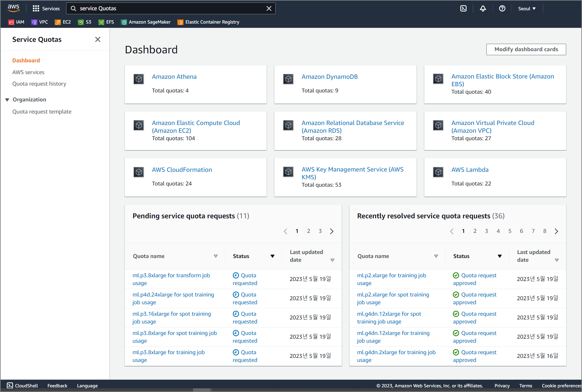This screenshot has width=582, height=392.
Task: Open the Privacy footer link
Action: click(502, 385)
